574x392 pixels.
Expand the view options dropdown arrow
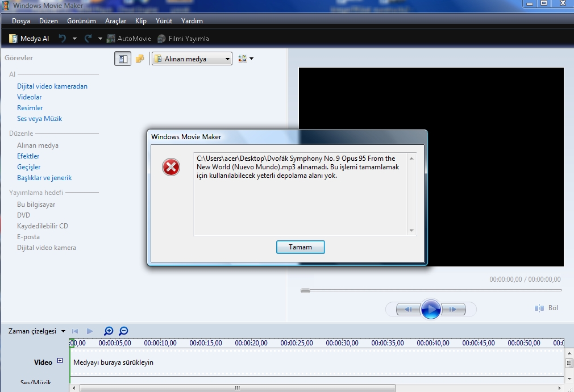[x=252, y=59]
